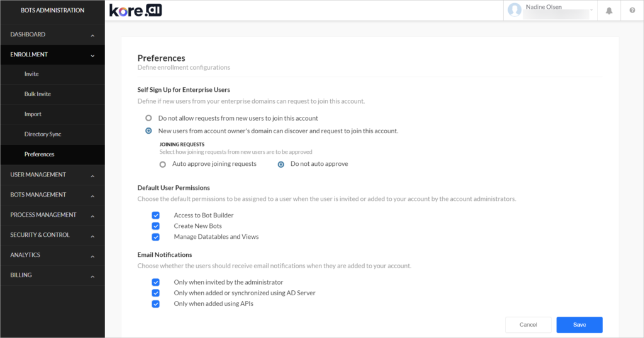Open the user account dropdown arrow
The height and width of the screenshot is (338, 644).
coord(591,10)
